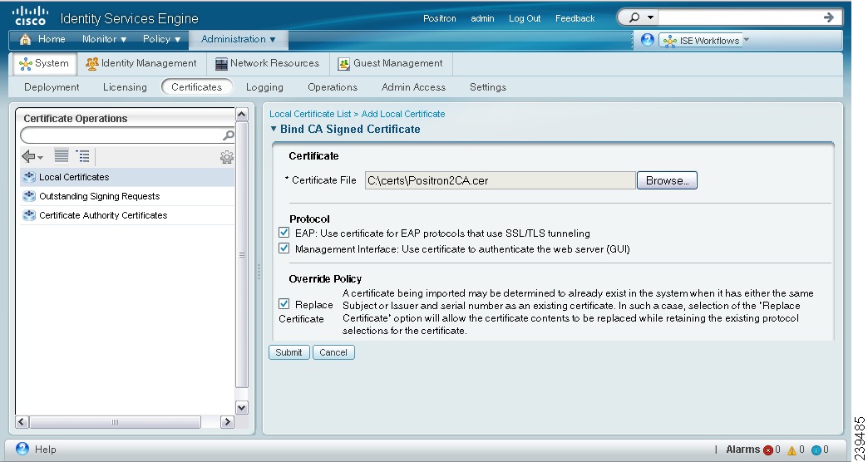Viewport: 868px width, 462px height.
Task: Open the Admin Access tab
Action: pos(413,87)
